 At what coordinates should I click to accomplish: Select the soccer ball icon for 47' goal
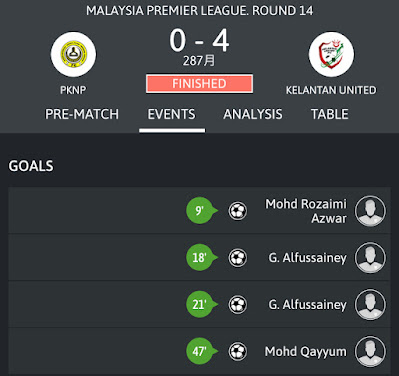(238, 351)
